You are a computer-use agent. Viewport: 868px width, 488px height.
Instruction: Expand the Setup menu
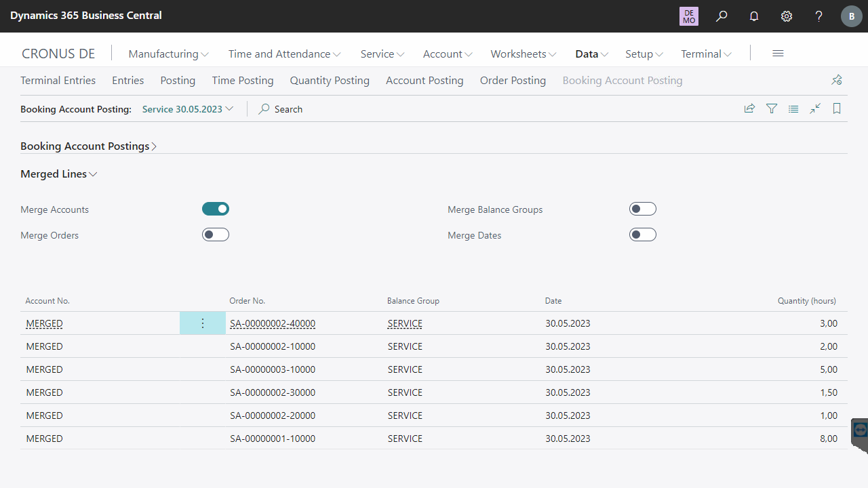pos(644,54)
